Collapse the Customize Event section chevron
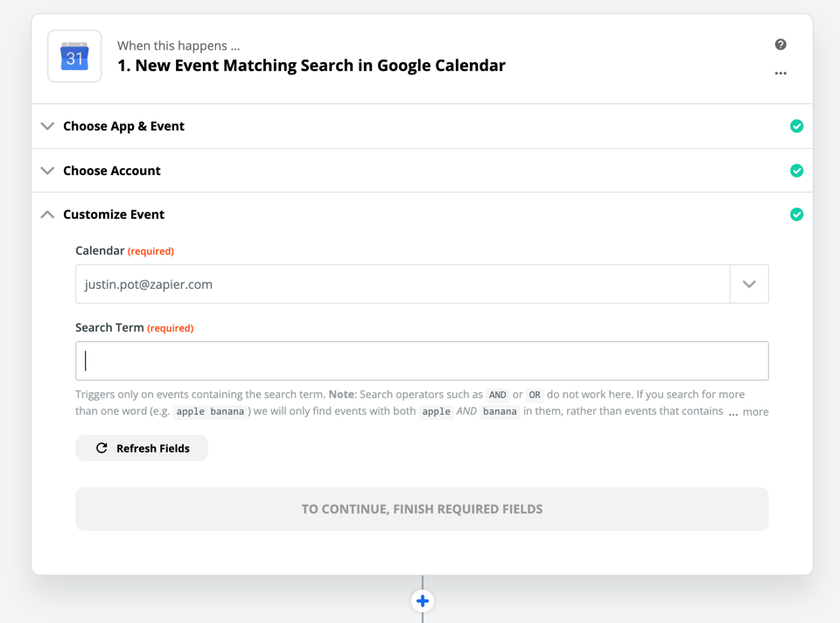The width and height of the screenshot is (840, 623). click(x=47, y=214)
